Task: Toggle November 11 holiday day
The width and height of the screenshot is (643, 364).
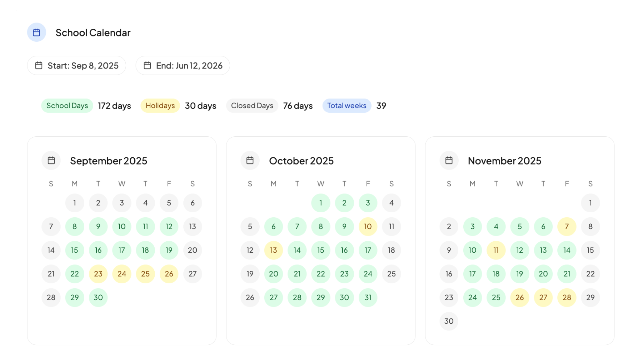Action: [496, 250]
